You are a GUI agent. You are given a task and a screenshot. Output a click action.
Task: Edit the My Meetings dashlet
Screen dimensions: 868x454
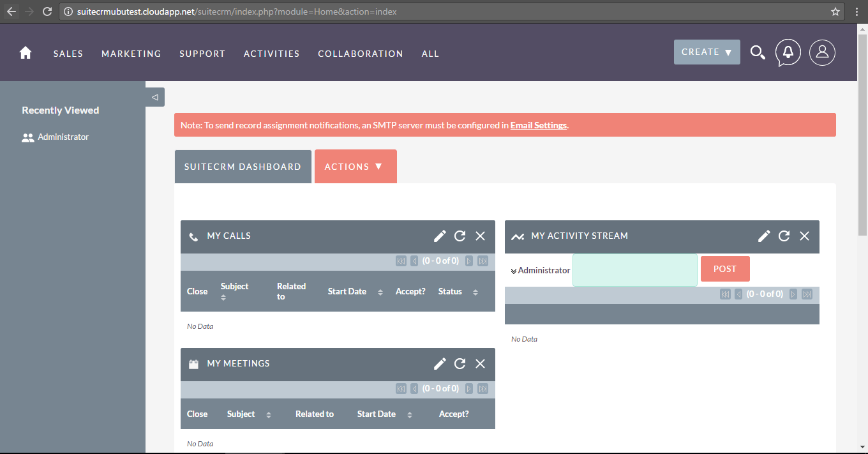(x=440, y=364)
